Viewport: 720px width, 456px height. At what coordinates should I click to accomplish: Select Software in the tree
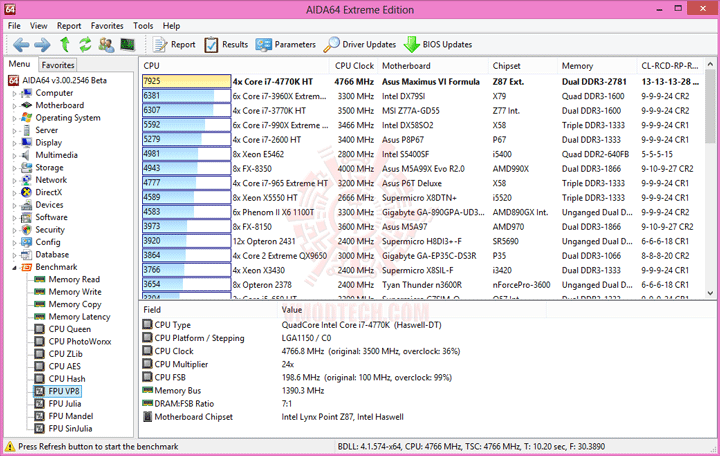pyautogui.click(x=51, y=217)
